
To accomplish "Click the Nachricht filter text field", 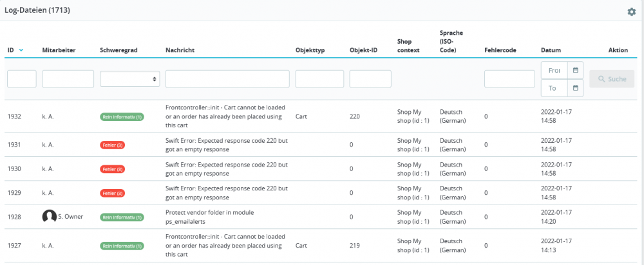I will click(x=227, y=78).
